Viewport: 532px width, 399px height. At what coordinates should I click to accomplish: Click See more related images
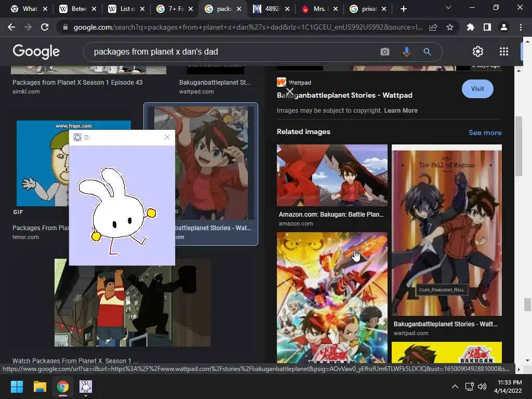coord(485,132)
